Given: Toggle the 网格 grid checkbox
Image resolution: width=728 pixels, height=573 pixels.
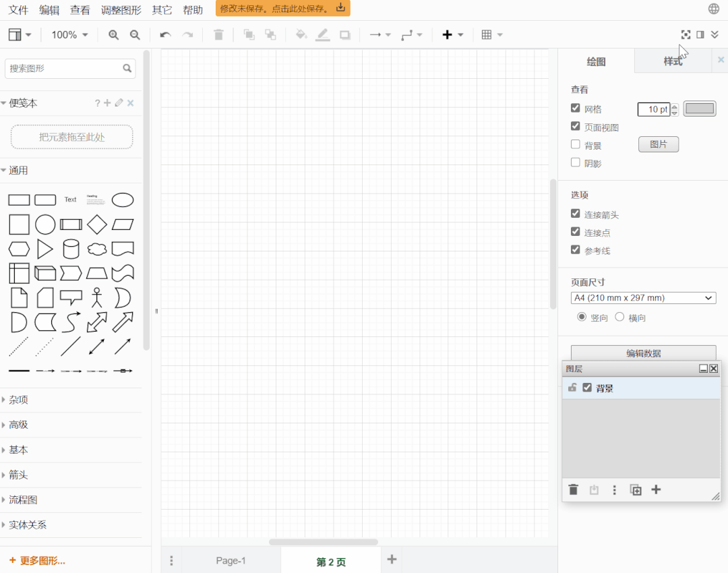Looking at the screenshot, I should 575,108.
